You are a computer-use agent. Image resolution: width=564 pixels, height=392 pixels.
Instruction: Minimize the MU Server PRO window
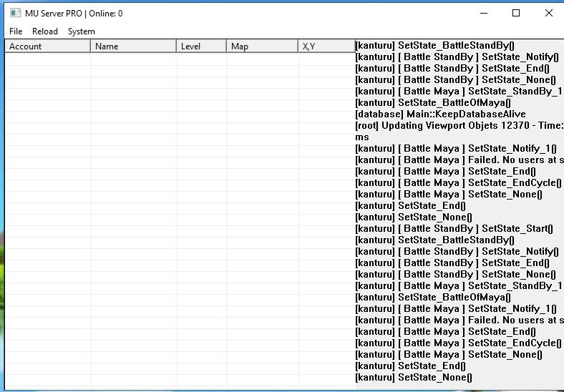coord(483,13)
